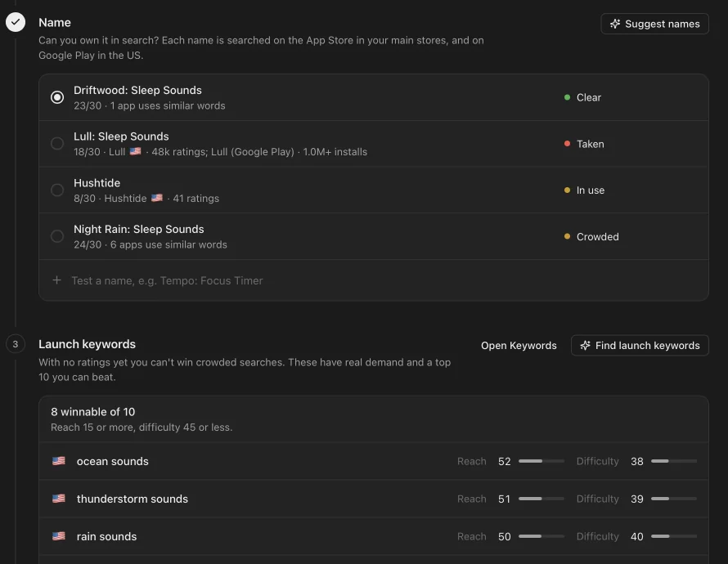Click the thunderstorm sounds Difficulty value 39

tap(637, 499)
